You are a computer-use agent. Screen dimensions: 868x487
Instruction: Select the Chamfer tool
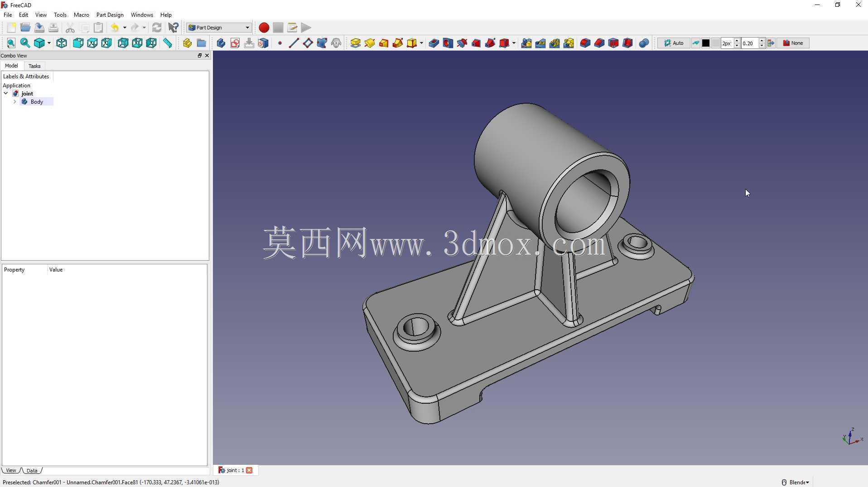point(599,43)
